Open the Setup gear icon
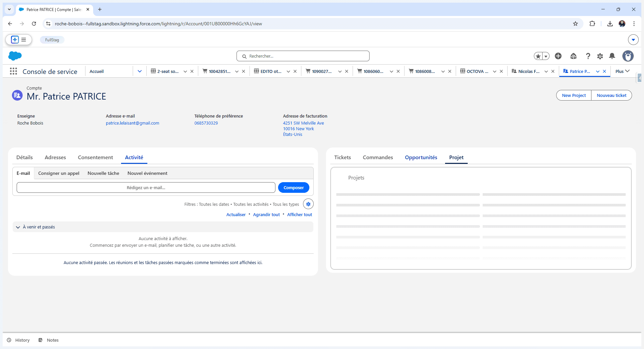This screenshot has width=644, height=349. point(600,56)
